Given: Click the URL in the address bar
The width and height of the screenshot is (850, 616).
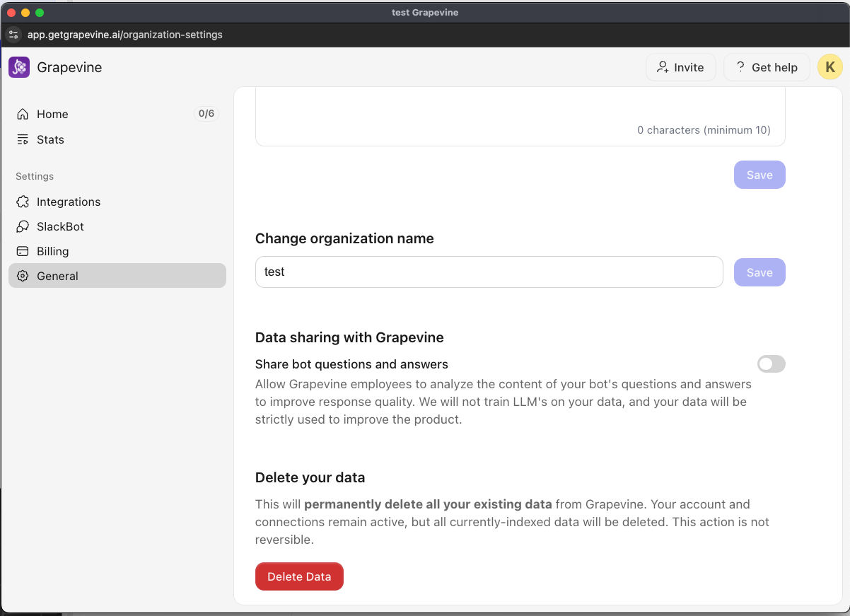Looking at the screenshot, I should pyautogui.click(x=125, y=35).
